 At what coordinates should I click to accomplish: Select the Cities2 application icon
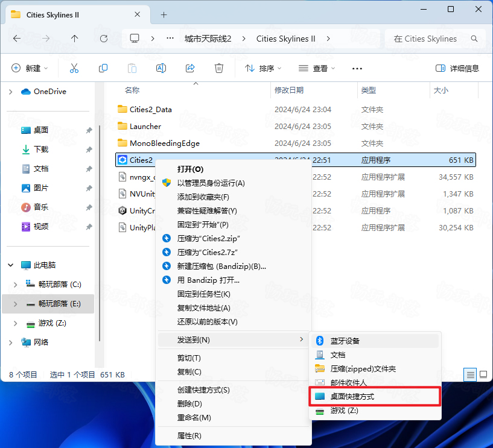[x=122, y=160]
